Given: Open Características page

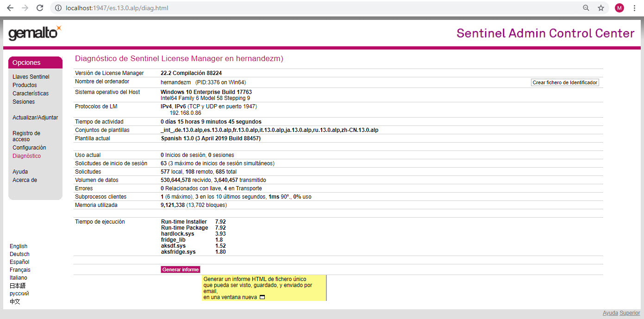Looking at the screenshot, I should pos(31,94).
